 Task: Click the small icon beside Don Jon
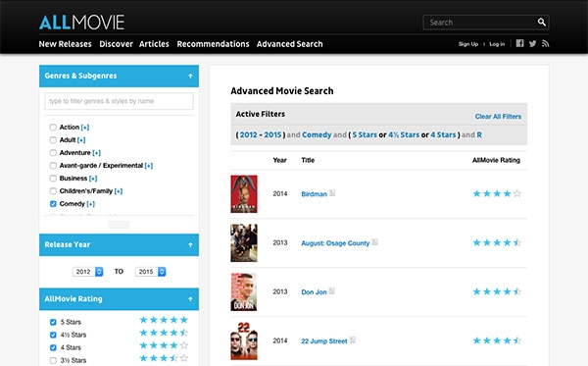tap(331, 290)
